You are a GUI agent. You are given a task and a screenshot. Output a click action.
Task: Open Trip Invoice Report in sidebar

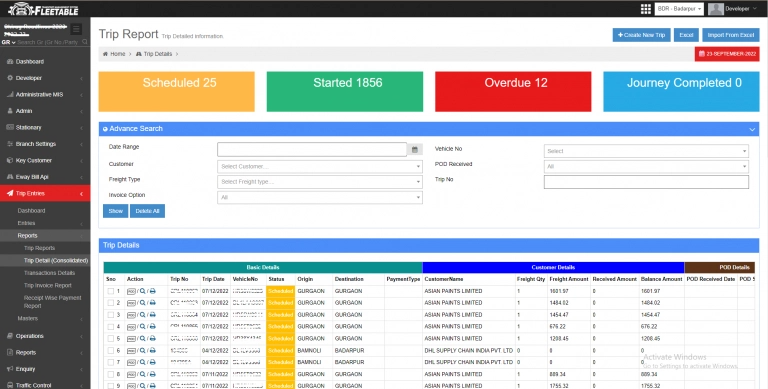pyautogui.click(x=48, y=285)
